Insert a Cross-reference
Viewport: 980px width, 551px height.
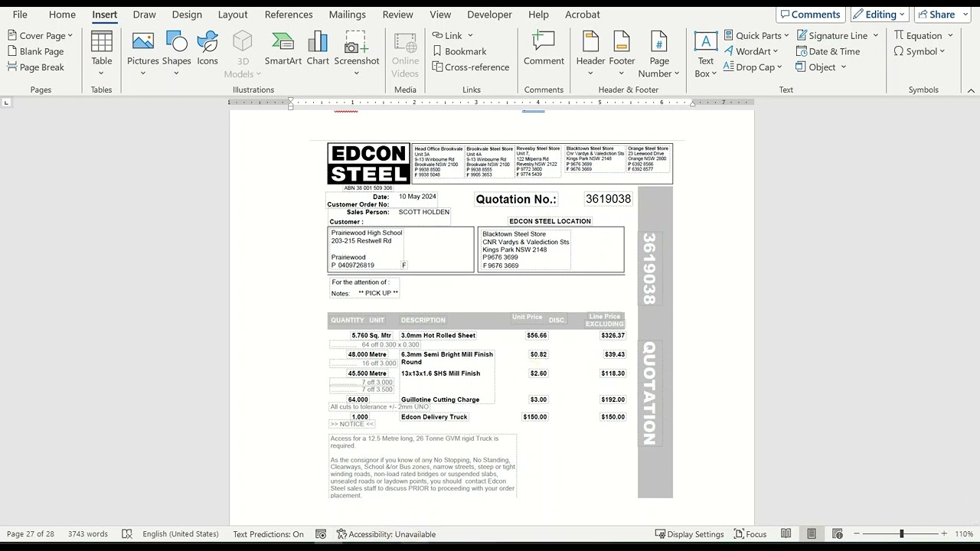point(470,67)
